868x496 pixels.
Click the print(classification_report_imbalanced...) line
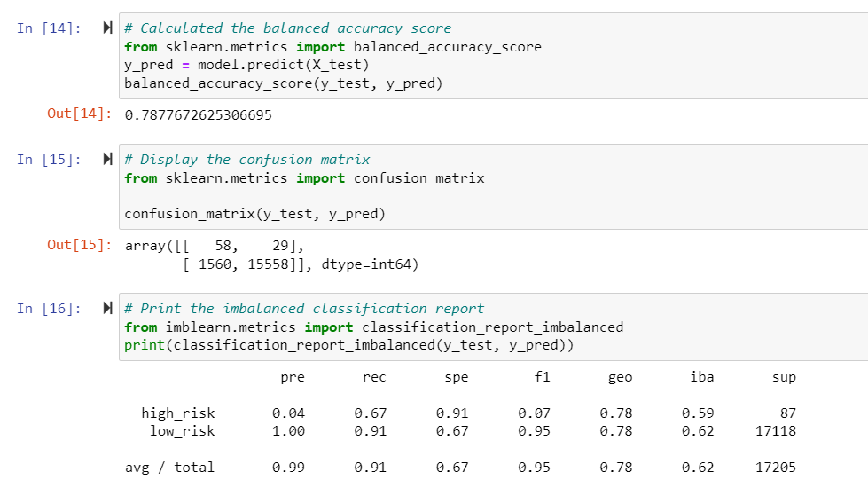click(348, 345)
